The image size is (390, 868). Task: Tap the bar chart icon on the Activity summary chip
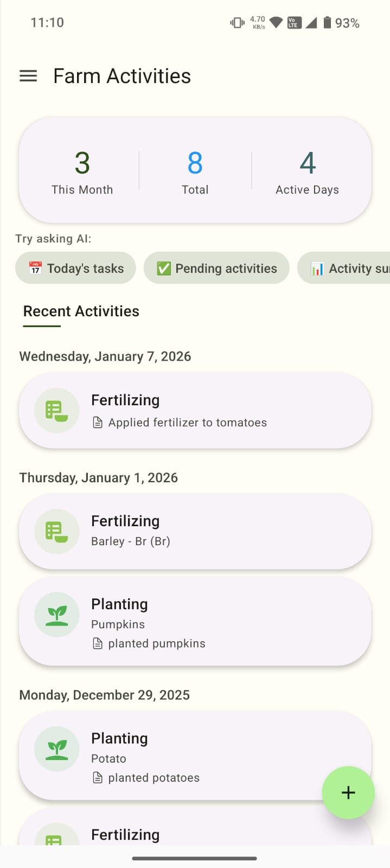point(317,267)
